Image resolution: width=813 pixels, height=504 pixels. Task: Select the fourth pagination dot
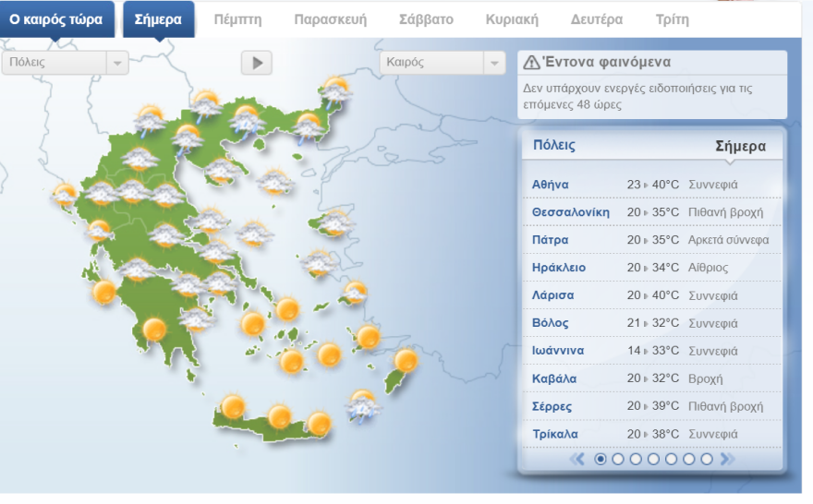654,459
